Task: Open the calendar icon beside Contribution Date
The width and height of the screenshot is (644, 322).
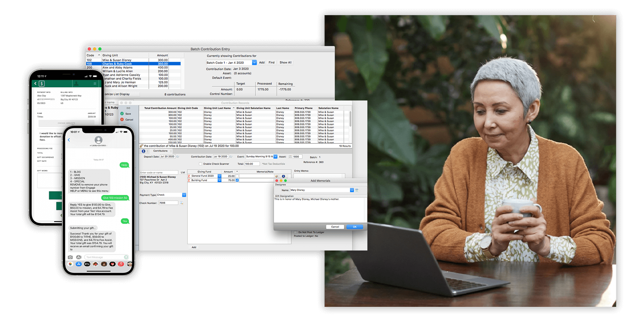Action: 231,156
